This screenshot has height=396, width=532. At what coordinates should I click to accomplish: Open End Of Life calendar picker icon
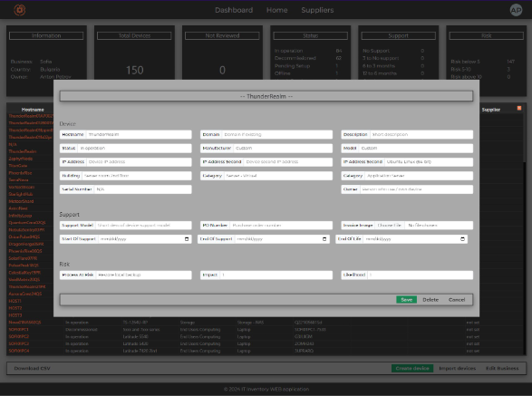pyautogui.click(x=462, y=239)
